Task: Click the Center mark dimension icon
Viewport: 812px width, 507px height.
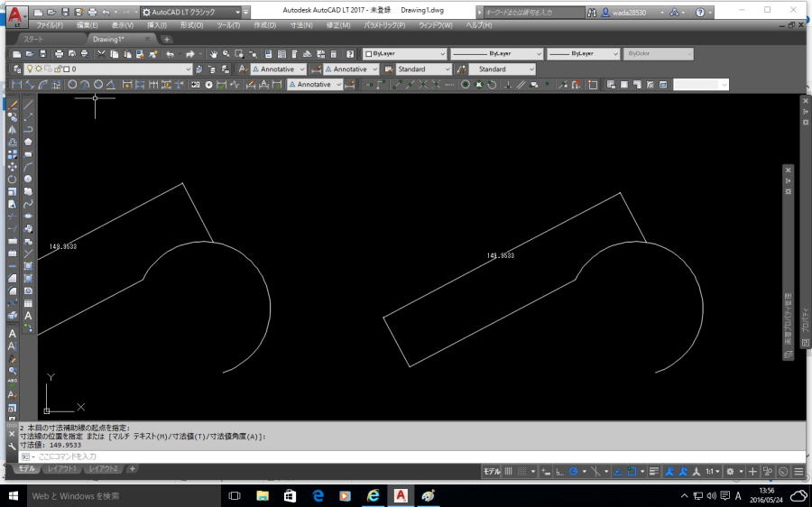Action: pos(208,85)
